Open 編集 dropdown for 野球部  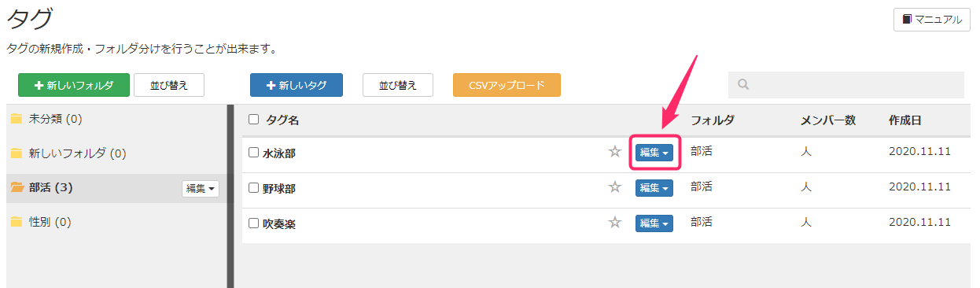654,188
